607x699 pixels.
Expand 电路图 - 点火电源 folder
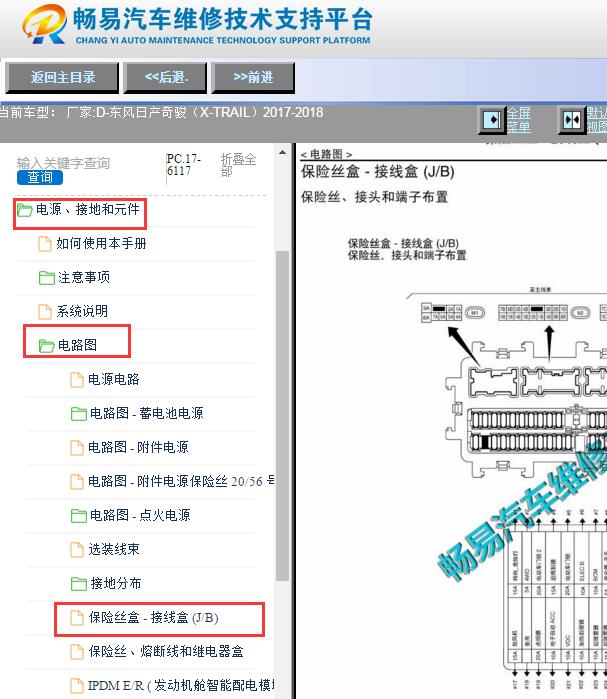click(140, 515)
